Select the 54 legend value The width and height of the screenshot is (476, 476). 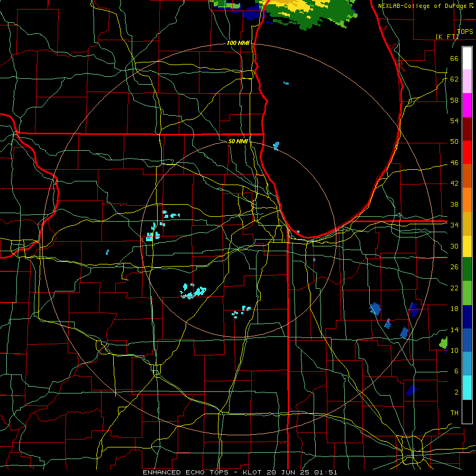454,121
